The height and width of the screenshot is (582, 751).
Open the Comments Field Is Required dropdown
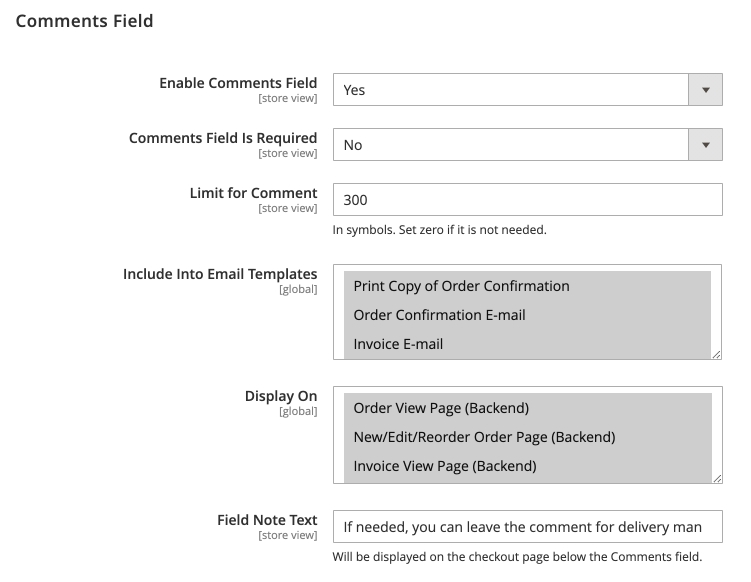coord(510,145)
